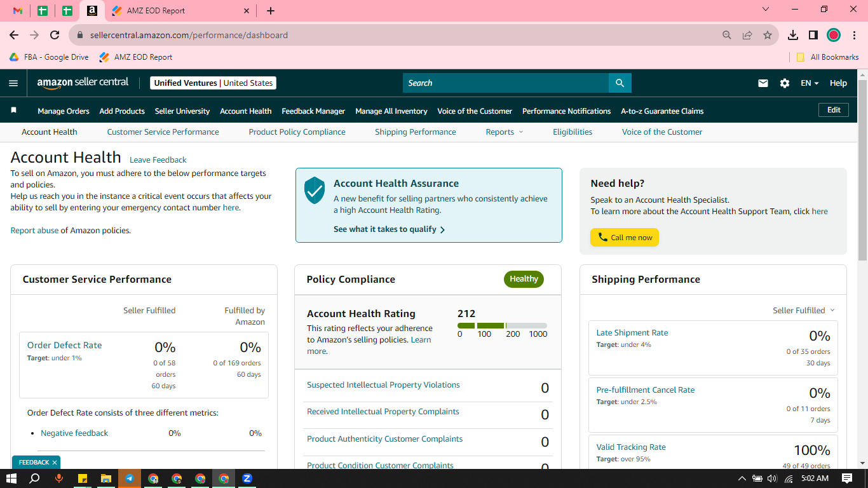This screenshot has height=488, width=868.
Task: Click the Account Health Assurance shield icon
Action: [315, 191]
